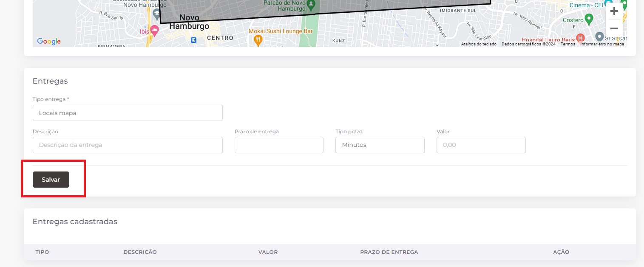Click the Hospital Lauro Reus marker
The width and height of the screenshot is (644, 267).
[580, 39]
